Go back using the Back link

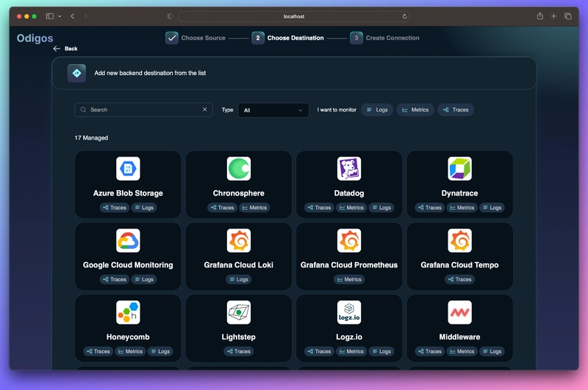click(x=65, y=48)
